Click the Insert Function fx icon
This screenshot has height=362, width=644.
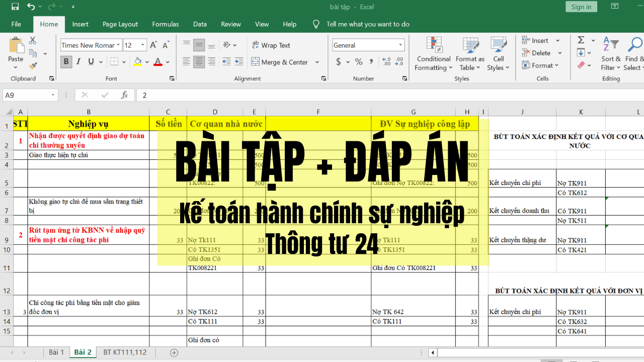[x=124, y=95]
